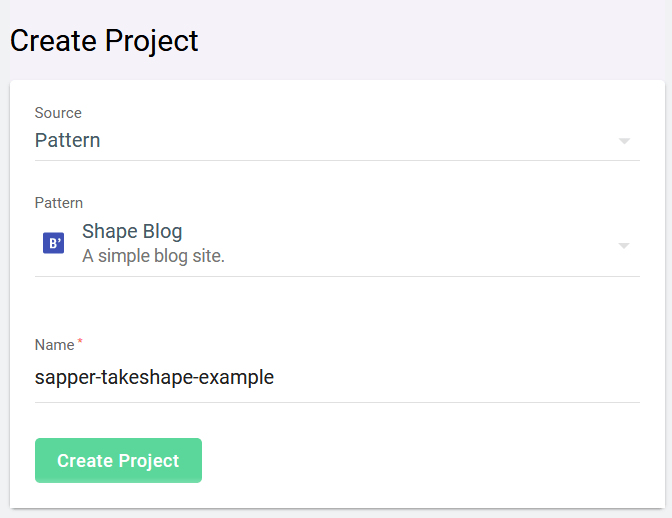Click the "Create Project" page heading
This screenshot has width=672, height=518.
[104, 42]
